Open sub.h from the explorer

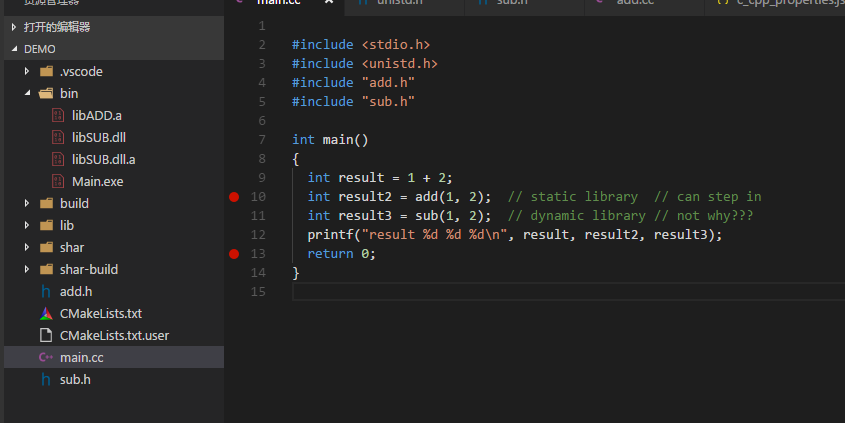[x=75, y=379]
